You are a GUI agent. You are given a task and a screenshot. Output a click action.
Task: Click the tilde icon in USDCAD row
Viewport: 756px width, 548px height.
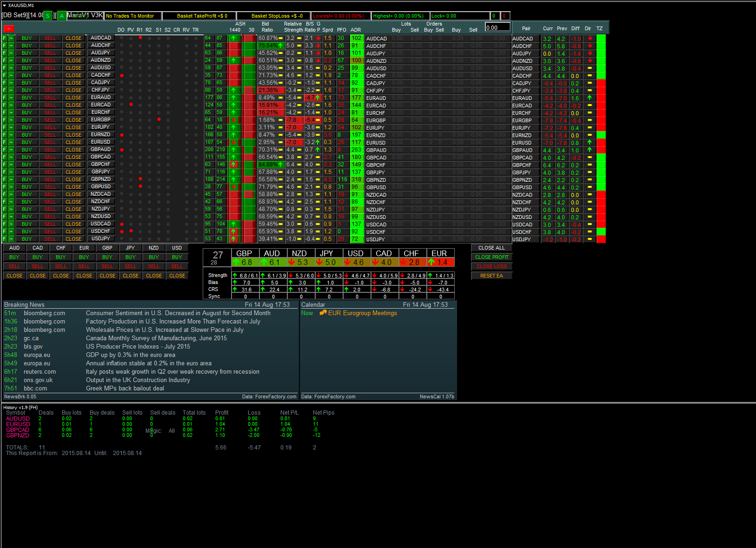[x=11, y=224]
